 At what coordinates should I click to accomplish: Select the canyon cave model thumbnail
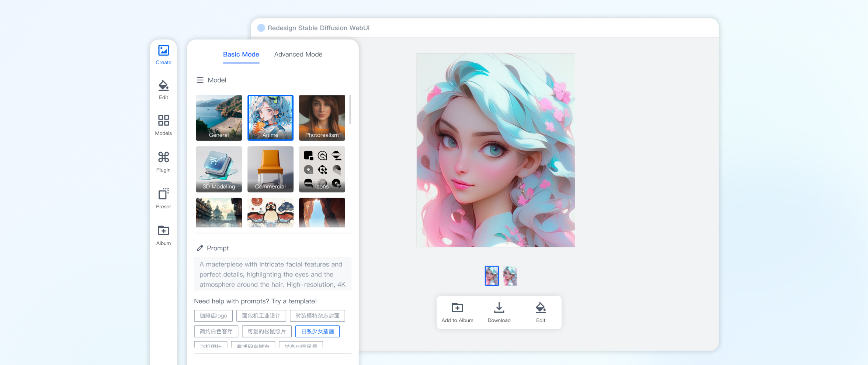322,213
